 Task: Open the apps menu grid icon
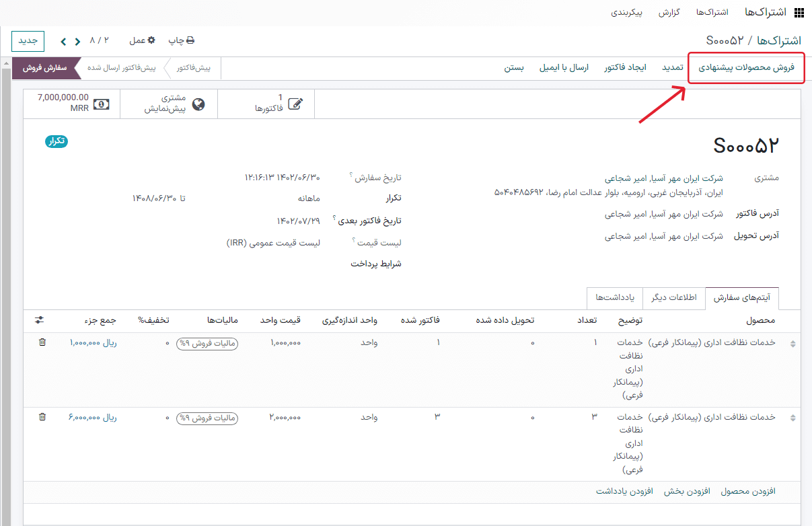pos(799,11)
